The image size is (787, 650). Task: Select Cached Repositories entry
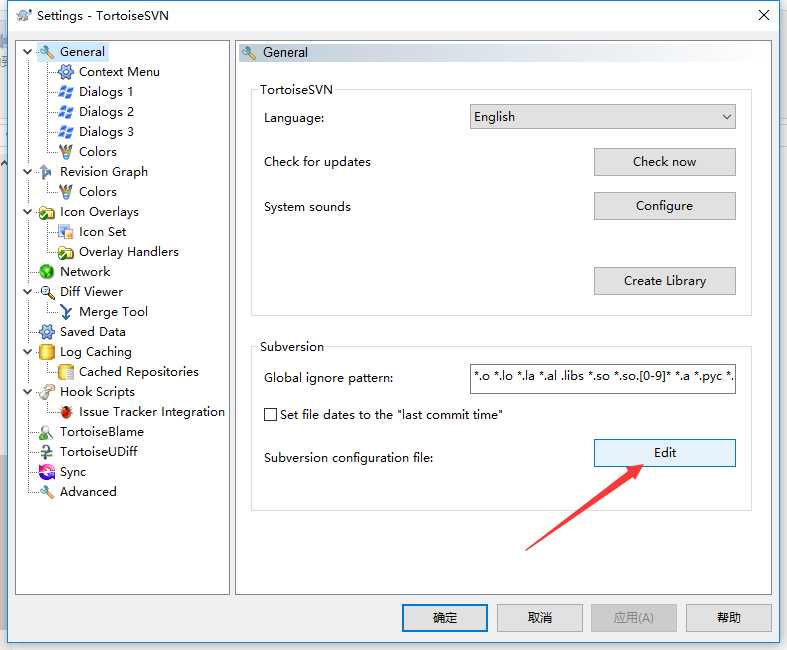139,372
